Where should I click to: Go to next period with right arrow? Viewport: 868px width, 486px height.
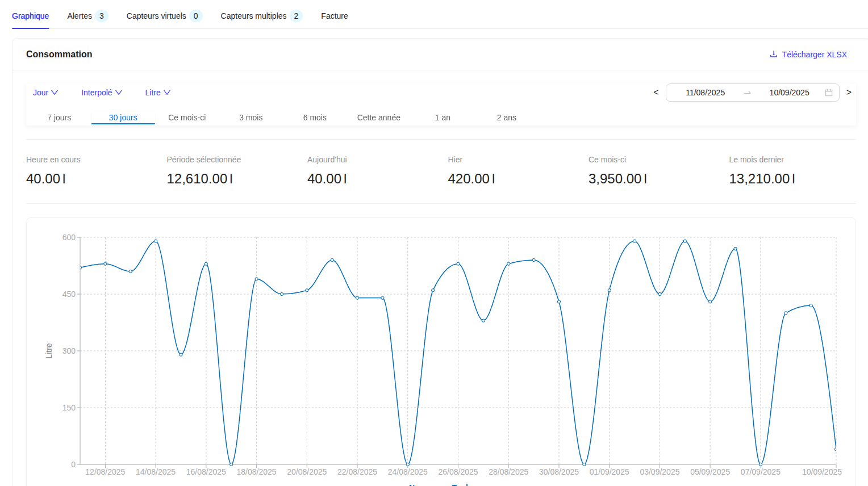click(x=849, y=93)
